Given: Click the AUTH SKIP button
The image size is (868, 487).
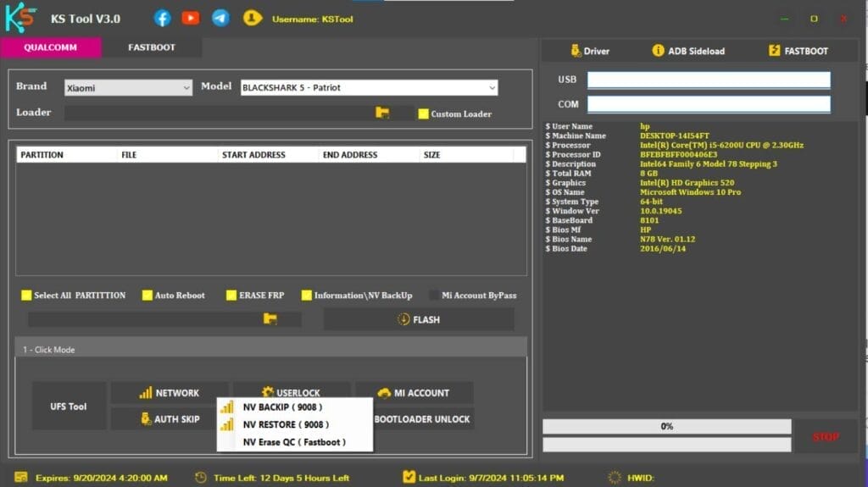Looking at the screenshot, I should point(164,419).
